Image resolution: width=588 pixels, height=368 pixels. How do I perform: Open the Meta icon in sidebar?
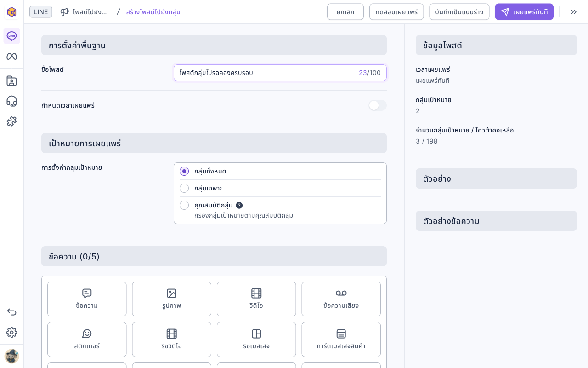(11, 56)
